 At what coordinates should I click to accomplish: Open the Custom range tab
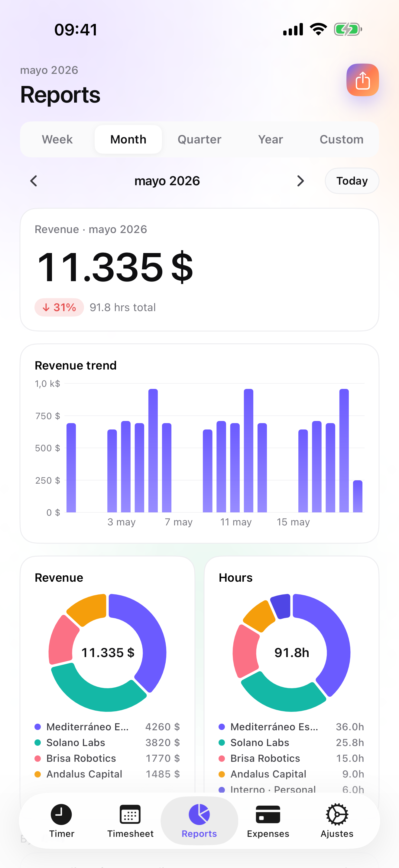342,139
